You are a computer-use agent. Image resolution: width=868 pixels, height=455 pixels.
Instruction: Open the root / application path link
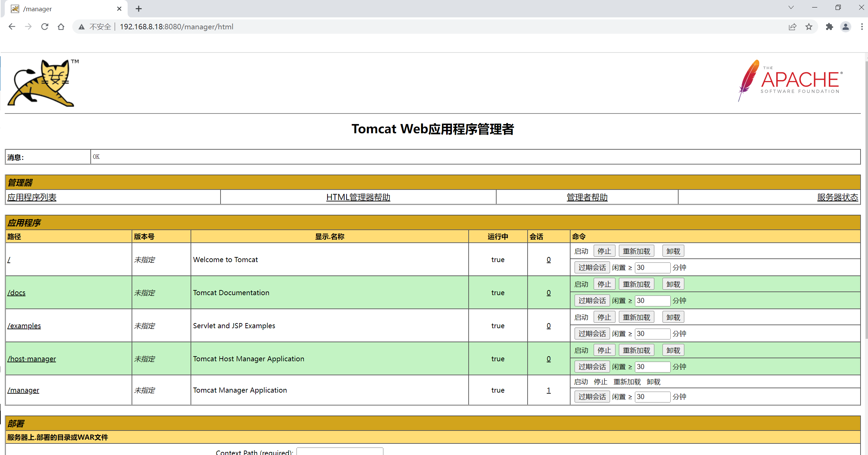[x=9, y=260]
